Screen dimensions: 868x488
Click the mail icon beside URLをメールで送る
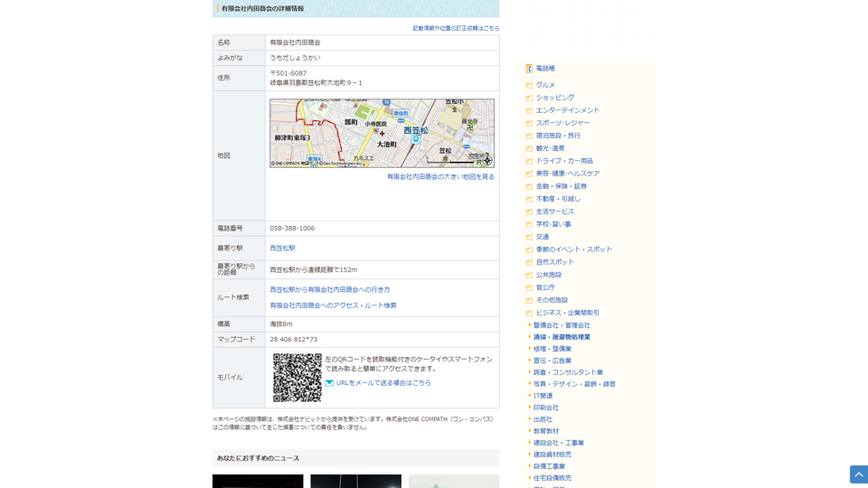pos(329,383)
